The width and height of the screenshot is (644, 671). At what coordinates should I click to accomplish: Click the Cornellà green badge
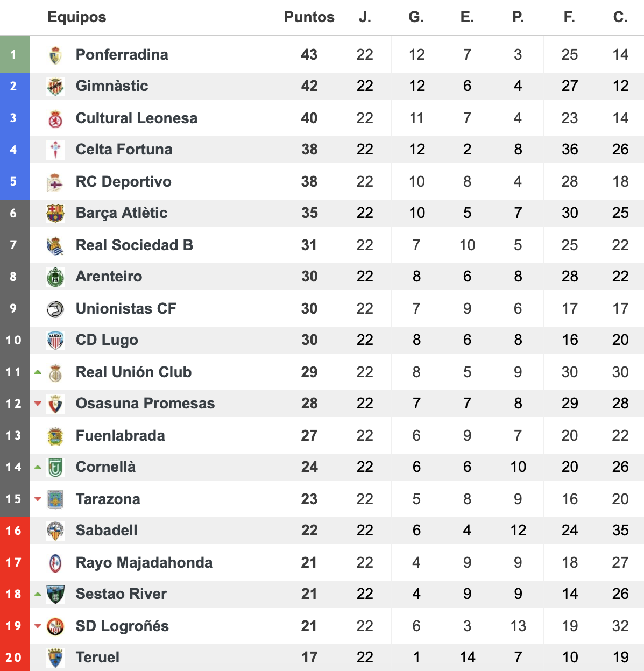(x=55, y=468)
